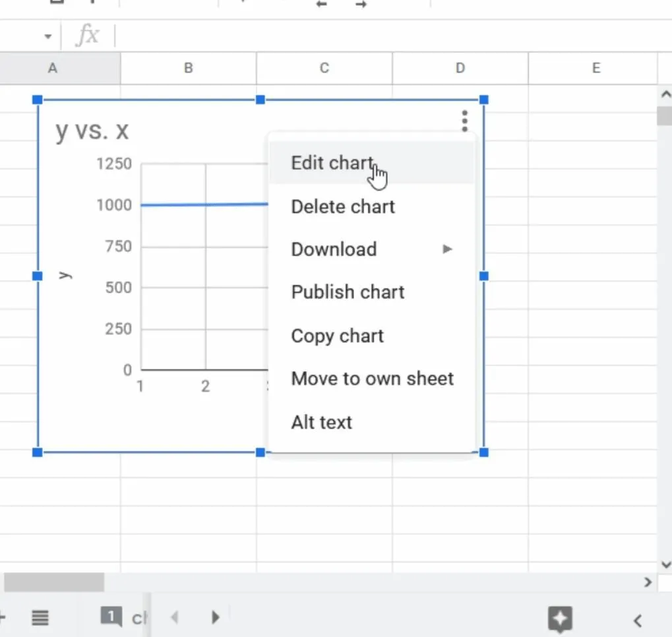The height and width of the screenshot is (637, 672).
Task: Click the top-middle chart resize handle
Action: 260,100
